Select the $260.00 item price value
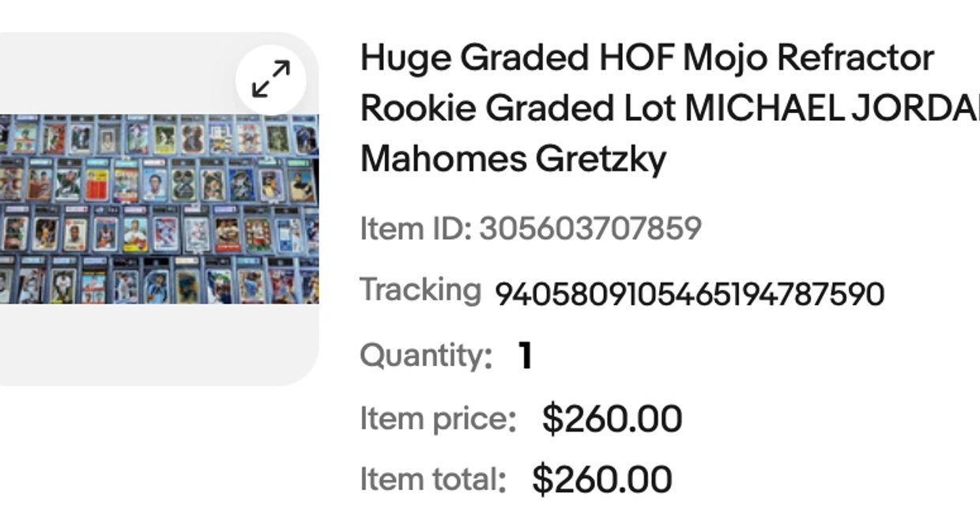This screenshot has width=980, height=506. tap(612, 418)
